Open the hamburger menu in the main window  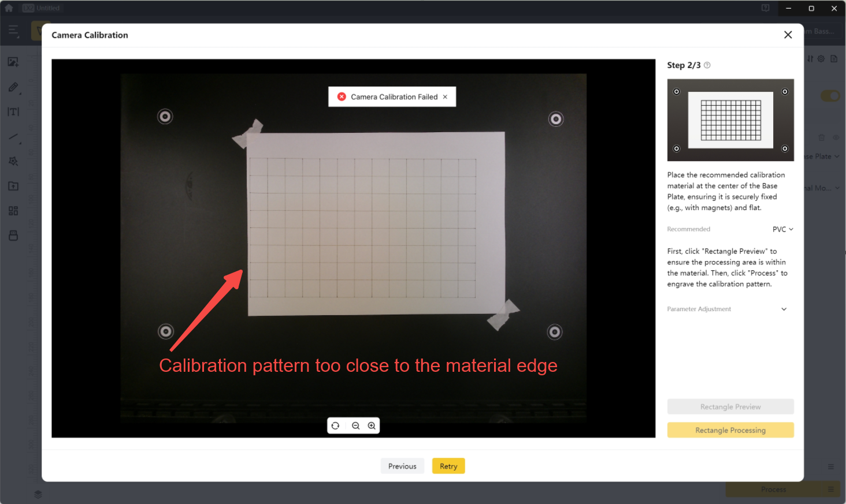click(13, 31)
